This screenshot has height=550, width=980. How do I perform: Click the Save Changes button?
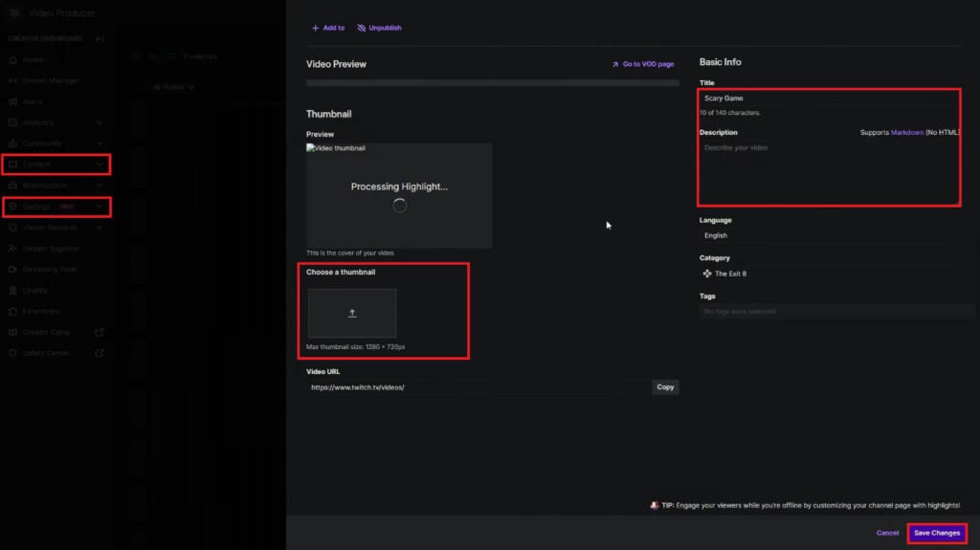(x=936, y=533)
